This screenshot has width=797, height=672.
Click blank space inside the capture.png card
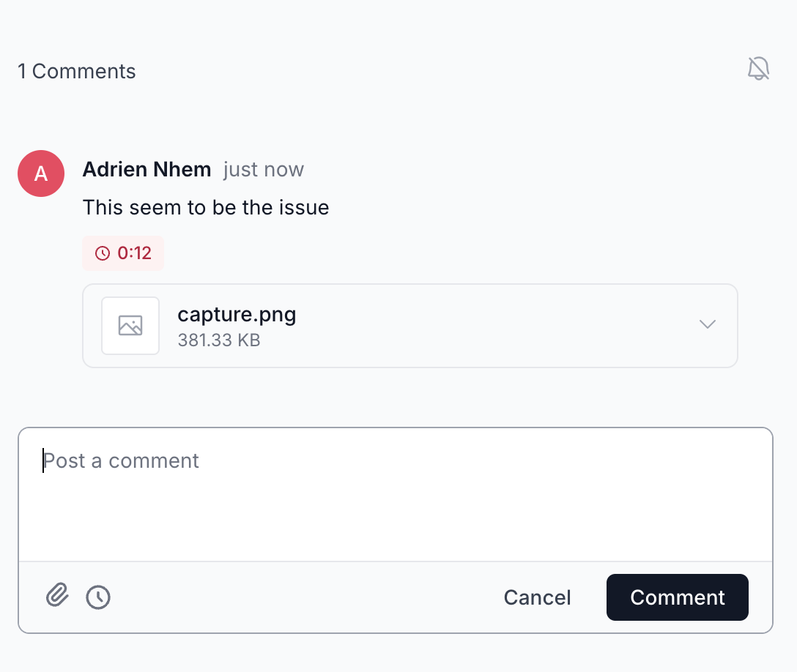[x=476, y=326]
